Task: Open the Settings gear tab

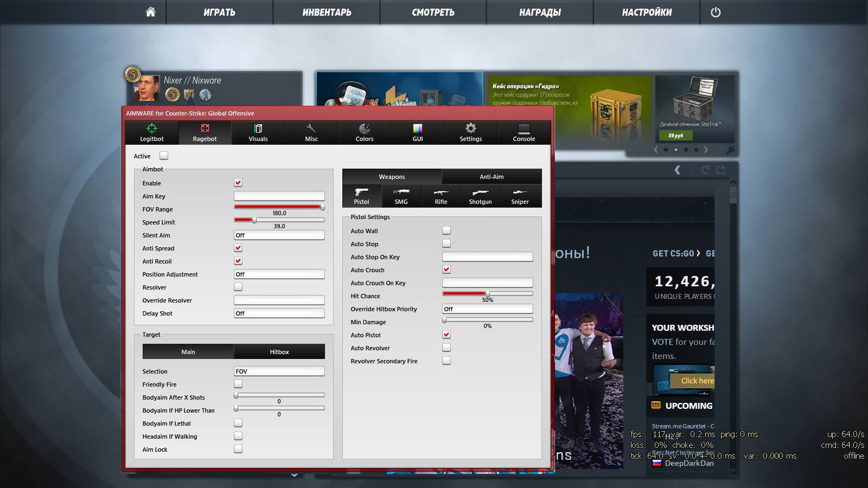Action: pyautogui.click(x=471, y=132)
